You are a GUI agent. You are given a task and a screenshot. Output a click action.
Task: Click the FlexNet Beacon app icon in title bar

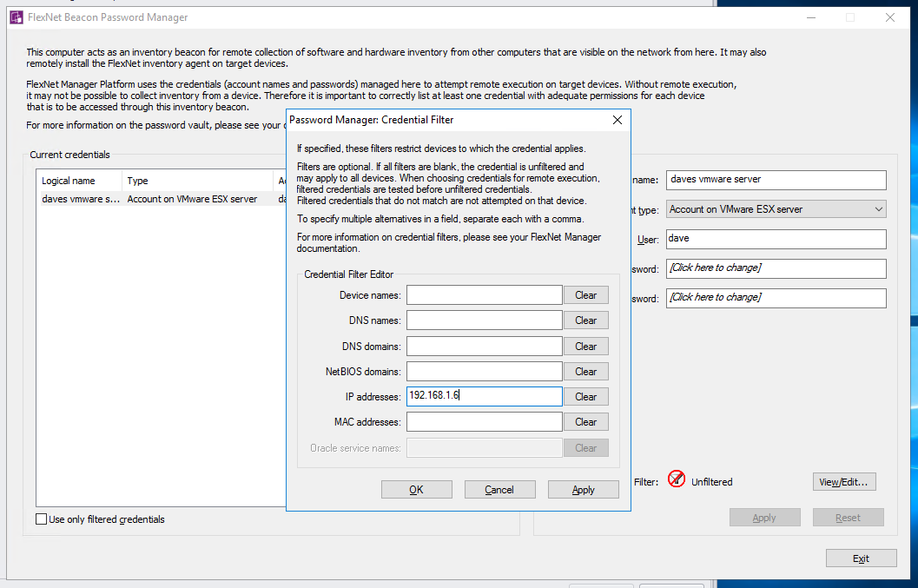pyautogui.click(x=17, y=17)
